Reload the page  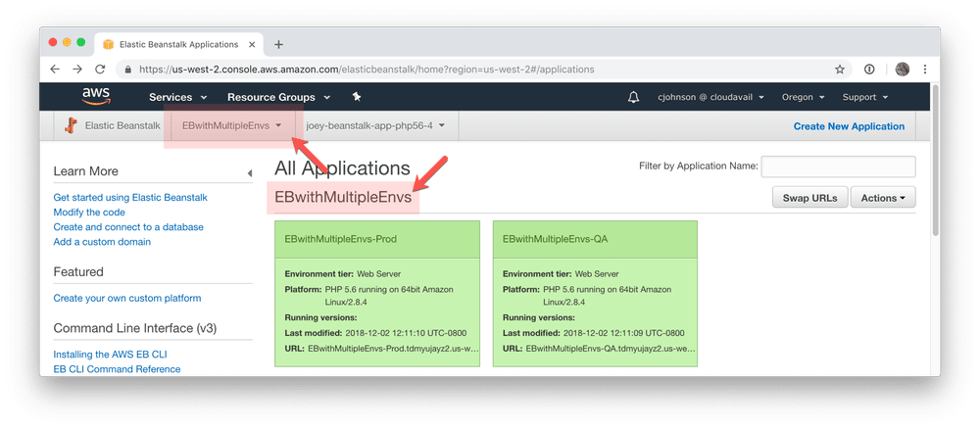coord(100,70)
